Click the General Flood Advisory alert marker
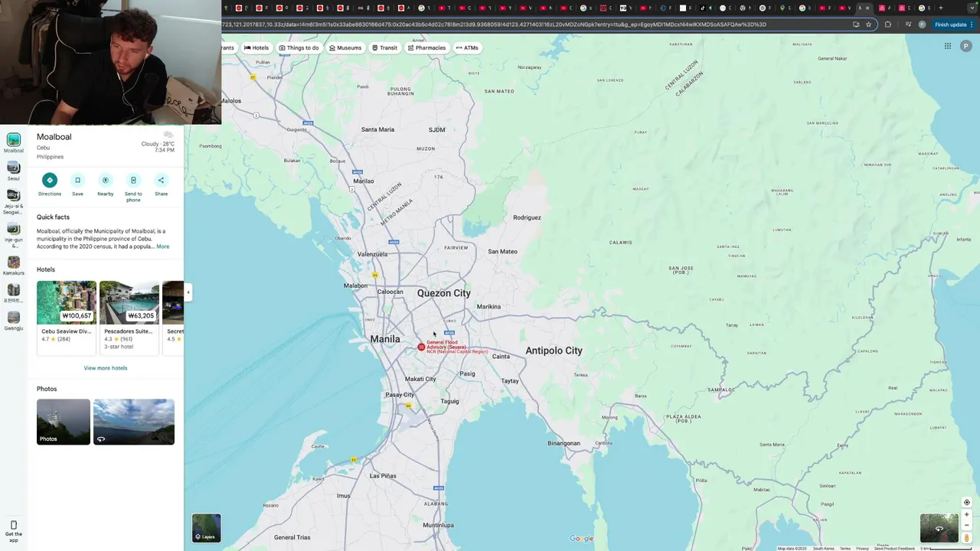 421,347
